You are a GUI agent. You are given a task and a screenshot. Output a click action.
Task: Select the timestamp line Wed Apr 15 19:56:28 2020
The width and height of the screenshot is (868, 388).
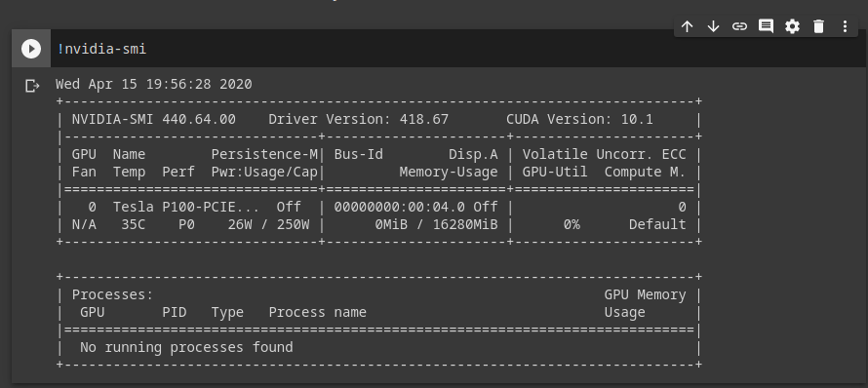[x=154, y=84]
